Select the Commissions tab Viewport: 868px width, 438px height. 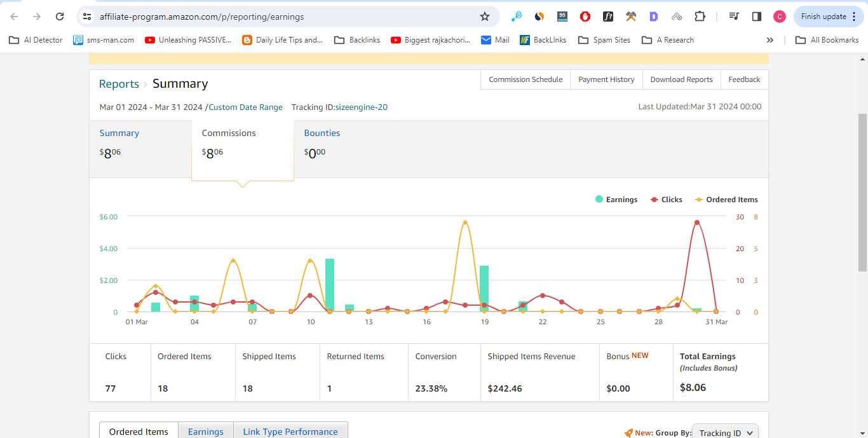[243, 150]
